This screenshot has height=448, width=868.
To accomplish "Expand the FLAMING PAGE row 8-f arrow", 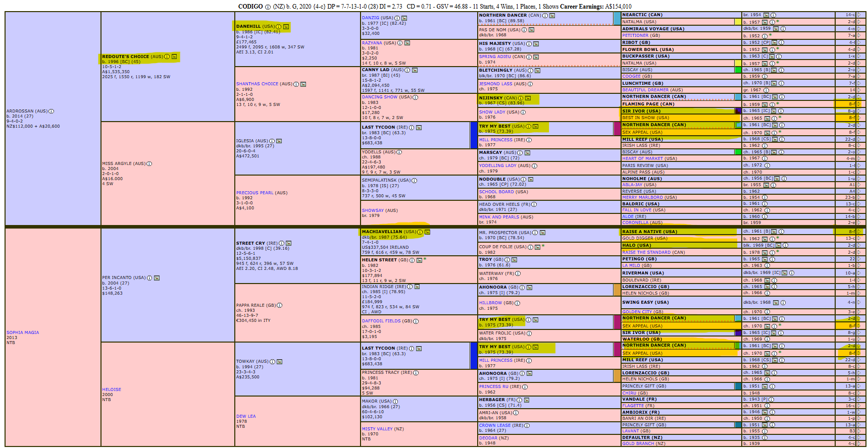I will point(859,104).
